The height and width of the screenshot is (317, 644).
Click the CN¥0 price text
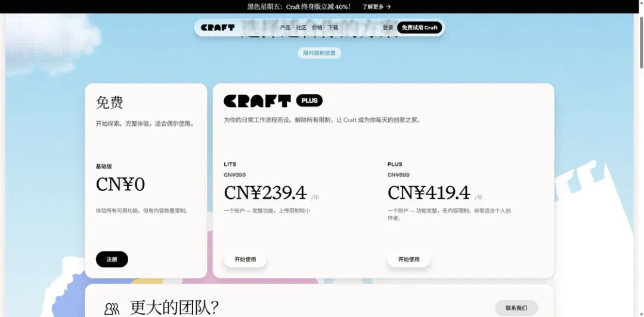[x=120, y=184]
